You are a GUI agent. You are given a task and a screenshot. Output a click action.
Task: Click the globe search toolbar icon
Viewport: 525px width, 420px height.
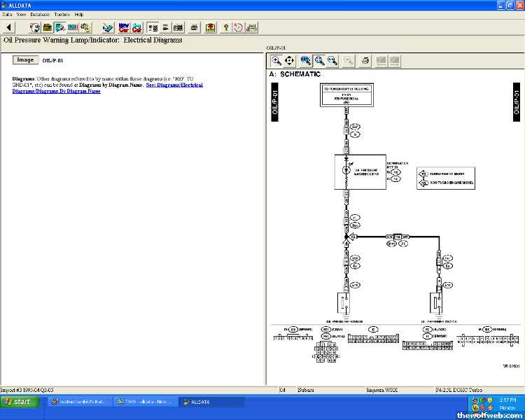[x=35, y=27]
